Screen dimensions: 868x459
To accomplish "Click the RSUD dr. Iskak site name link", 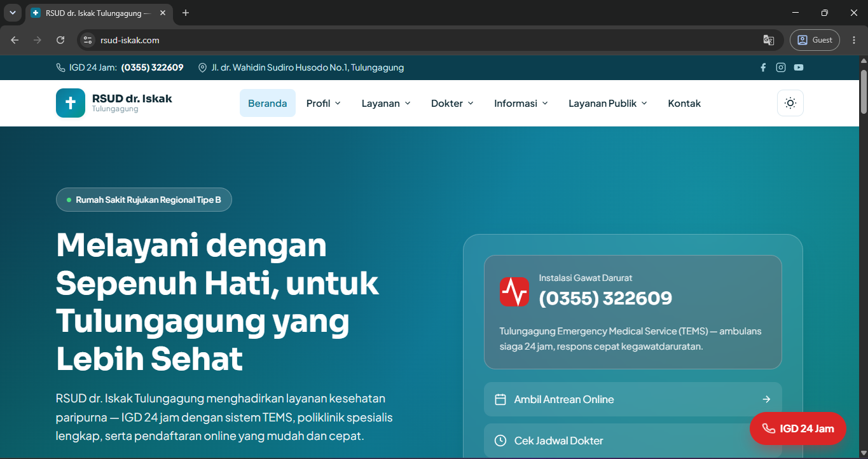I will click(132, 99).
